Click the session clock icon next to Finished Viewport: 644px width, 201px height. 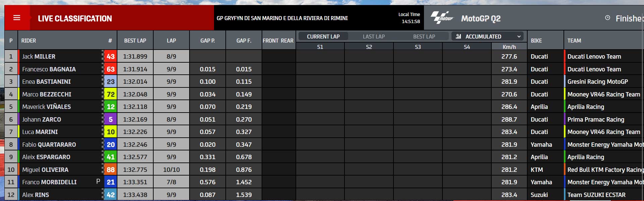pyautogui.click(x=607, y=18)
